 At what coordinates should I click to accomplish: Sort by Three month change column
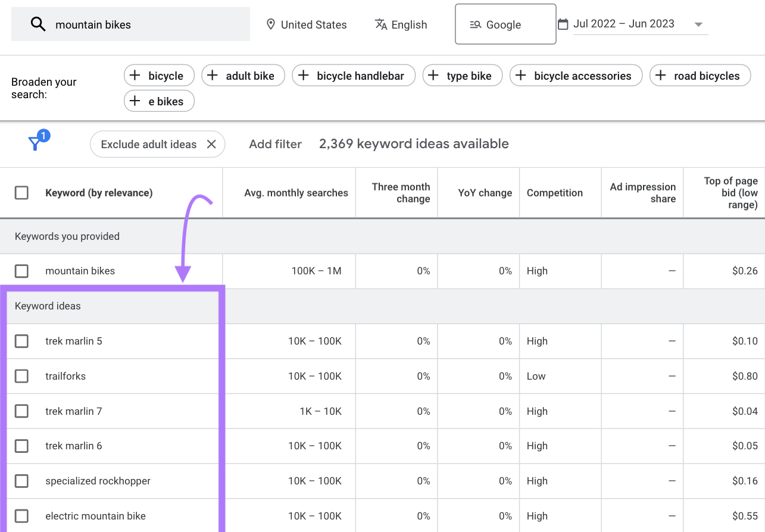click(x=401, y=193)
